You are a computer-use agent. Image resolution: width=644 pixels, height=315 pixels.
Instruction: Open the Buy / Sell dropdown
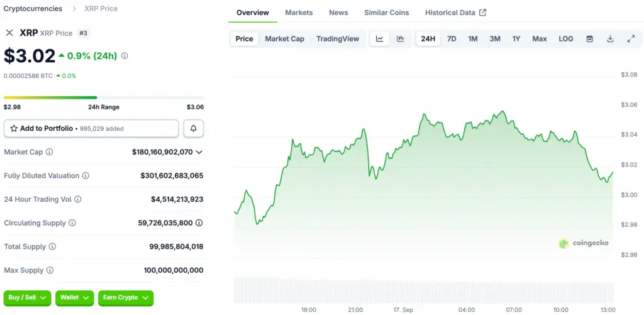[x=28, y=297]
